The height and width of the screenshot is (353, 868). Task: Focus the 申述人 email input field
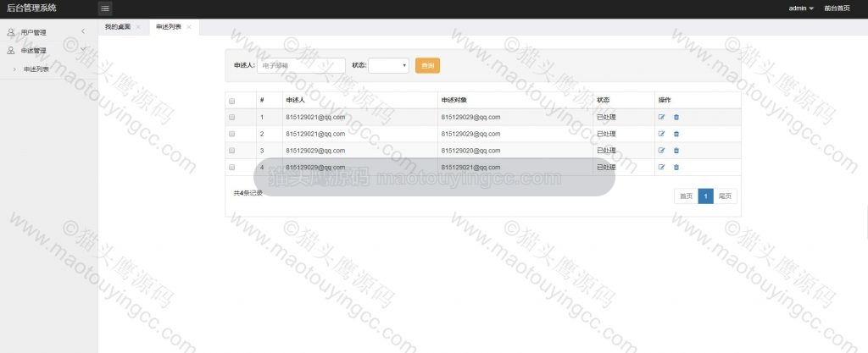point(301,66)
